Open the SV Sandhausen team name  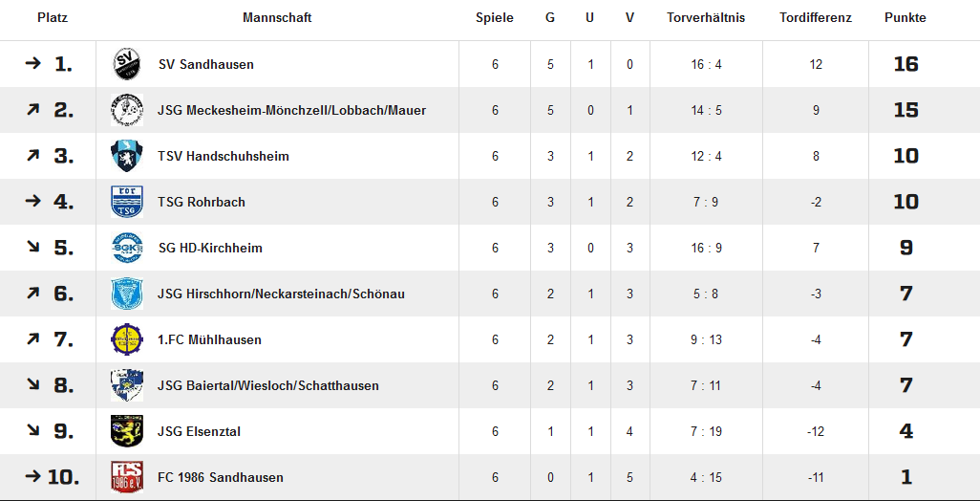click(206, 64)
